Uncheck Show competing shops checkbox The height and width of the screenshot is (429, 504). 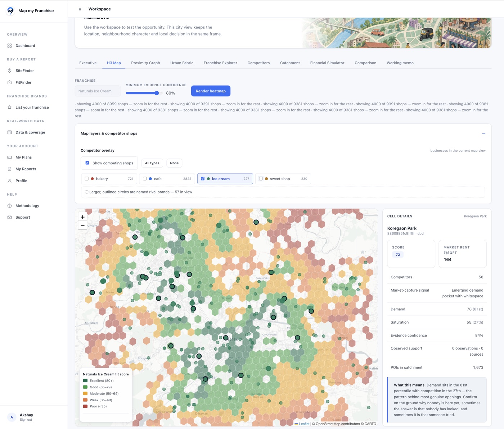point(87,163)
